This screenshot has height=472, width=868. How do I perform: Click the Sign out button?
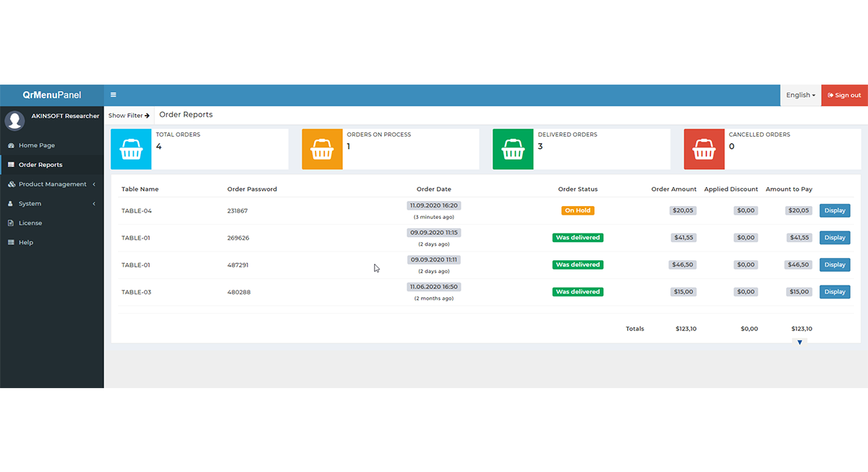click(x=844, y=95)
